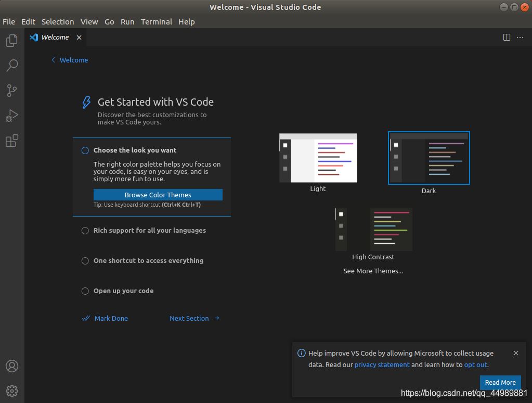
Task: Open the View menu
Action: (89, 22)
